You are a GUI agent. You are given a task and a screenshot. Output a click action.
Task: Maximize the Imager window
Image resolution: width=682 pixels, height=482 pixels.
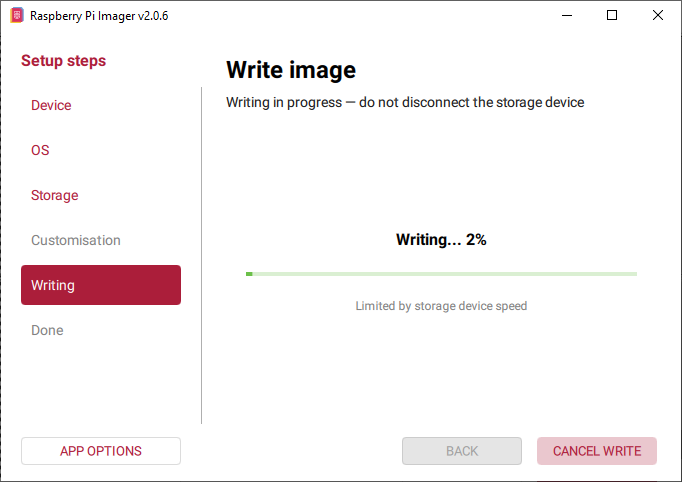(x=612, y=16)
